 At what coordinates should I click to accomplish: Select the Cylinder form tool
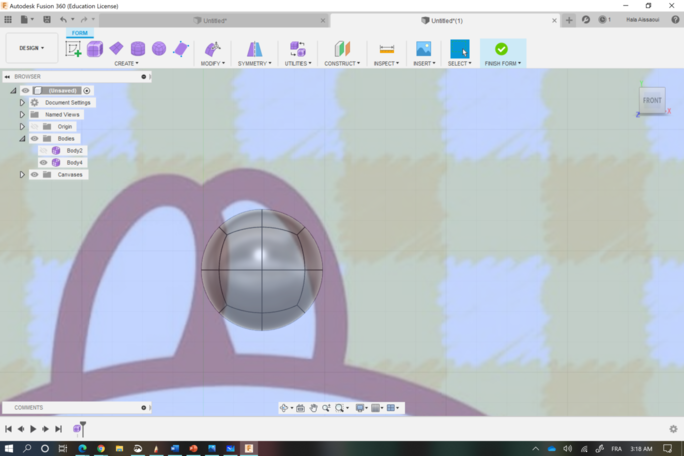tap(138, 48)
